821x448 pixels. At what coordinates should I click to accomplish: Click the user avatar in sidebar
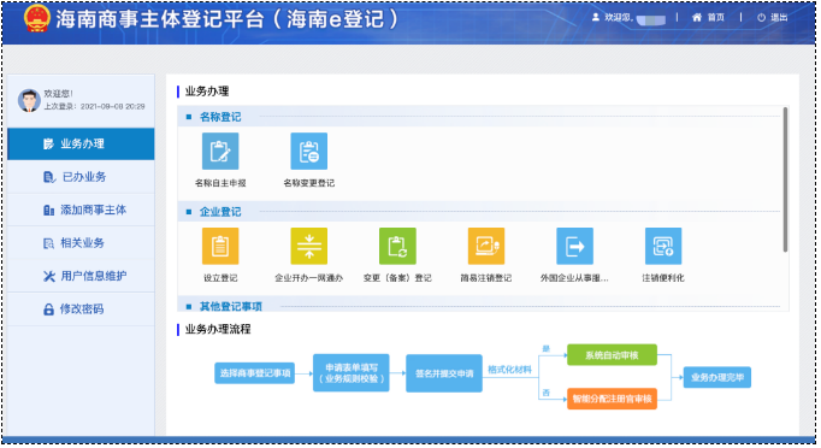(x=29, y=100)
